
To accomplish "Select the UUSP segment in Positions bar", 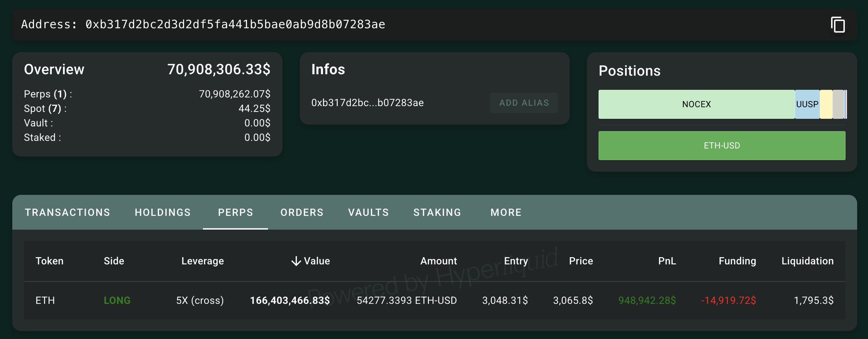I will point(807,104).
